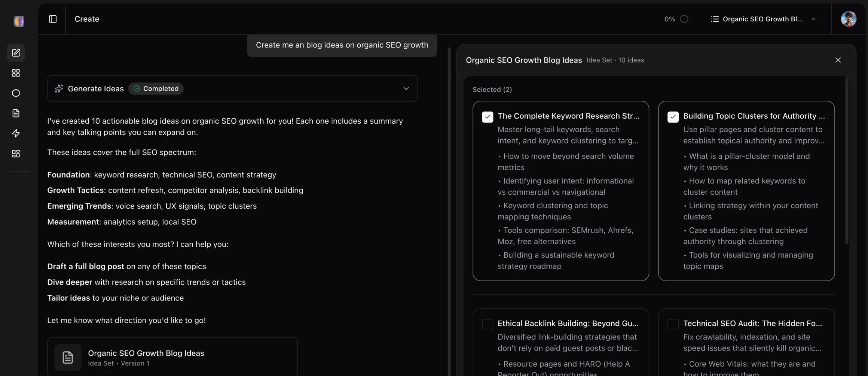Click Draft a full blog post option
This screenshot has height=376, width=868.
click(126, 267)
